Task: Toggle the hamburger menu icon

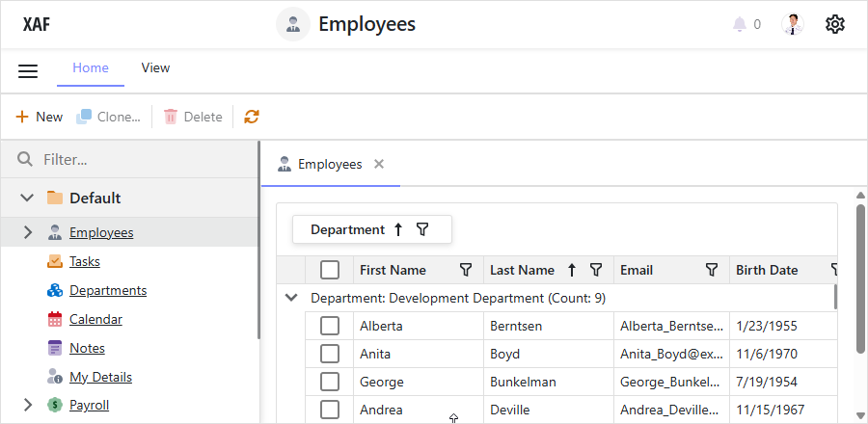Action: coord(28,71)
